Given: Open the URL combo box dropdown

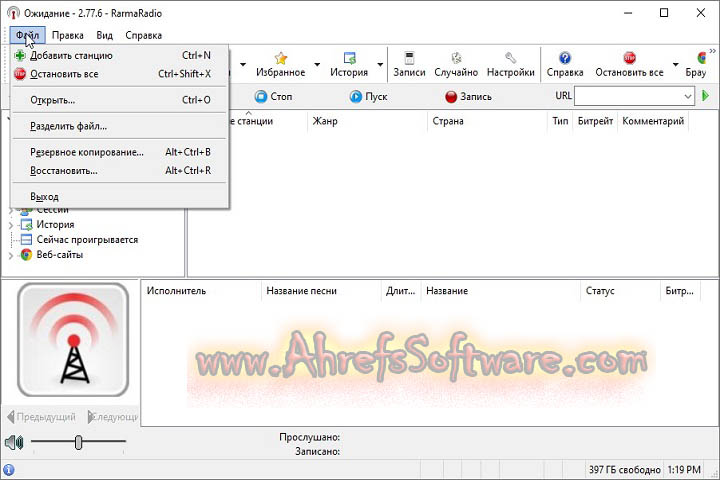Looking at the screenshot, I should pyautogui.click(x=688, y=96).
